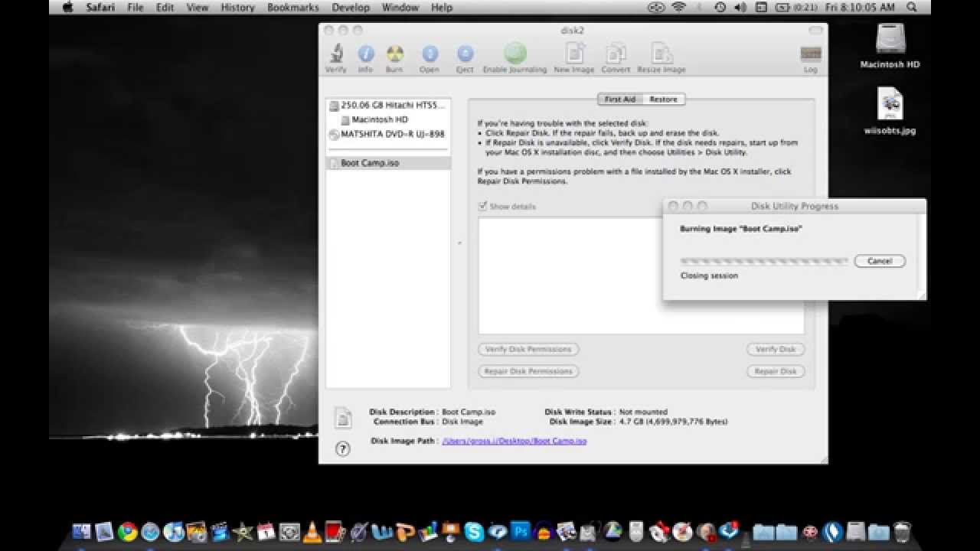Launch Google Chrome from the dock
Screen dimensions: 980x551
tap(128, 532)
